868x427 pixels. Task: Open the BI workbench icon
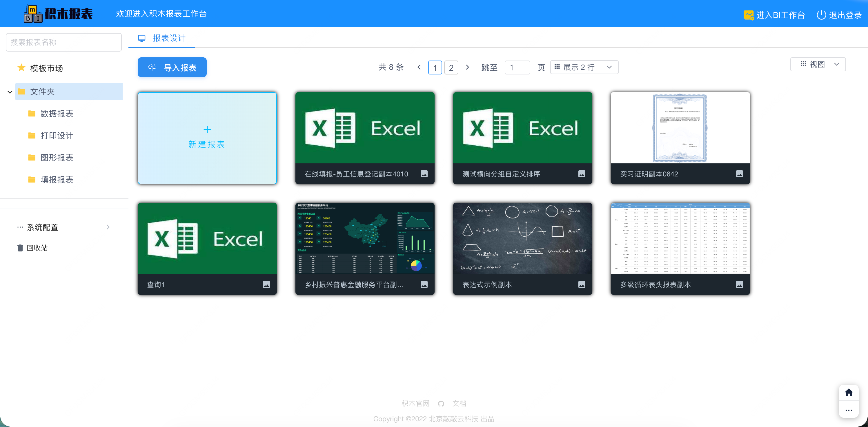click(x=748, y=15)
